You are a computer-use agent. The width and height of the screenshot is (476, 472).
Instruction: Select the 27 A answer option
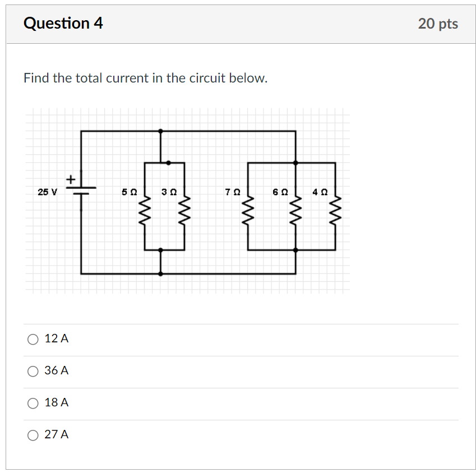tap(33, 434)
